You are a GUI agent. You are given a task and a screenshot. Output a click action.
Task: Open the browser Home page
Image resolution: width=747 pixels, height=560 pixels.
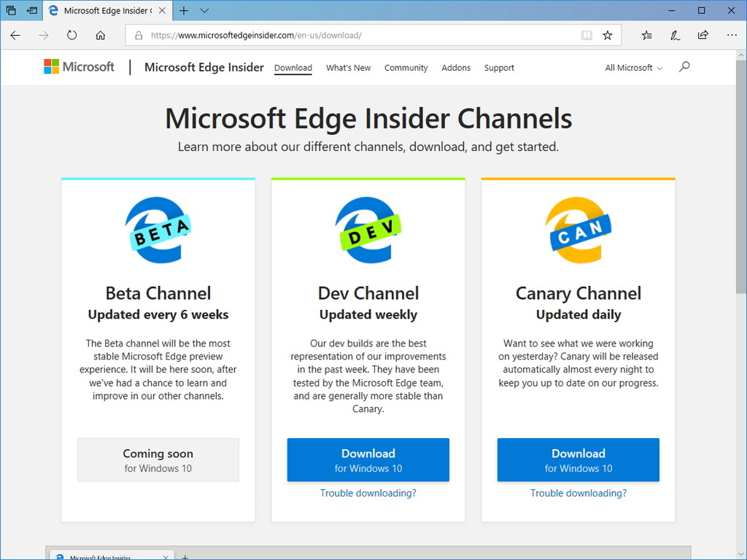point(100,34)
